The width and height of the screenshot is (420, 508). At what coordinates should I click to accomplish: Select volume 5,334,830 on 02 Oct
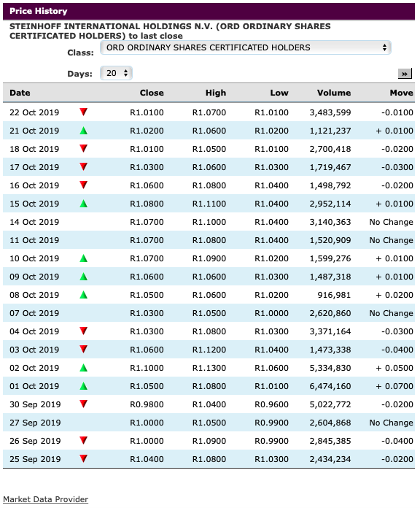point(330,368)
